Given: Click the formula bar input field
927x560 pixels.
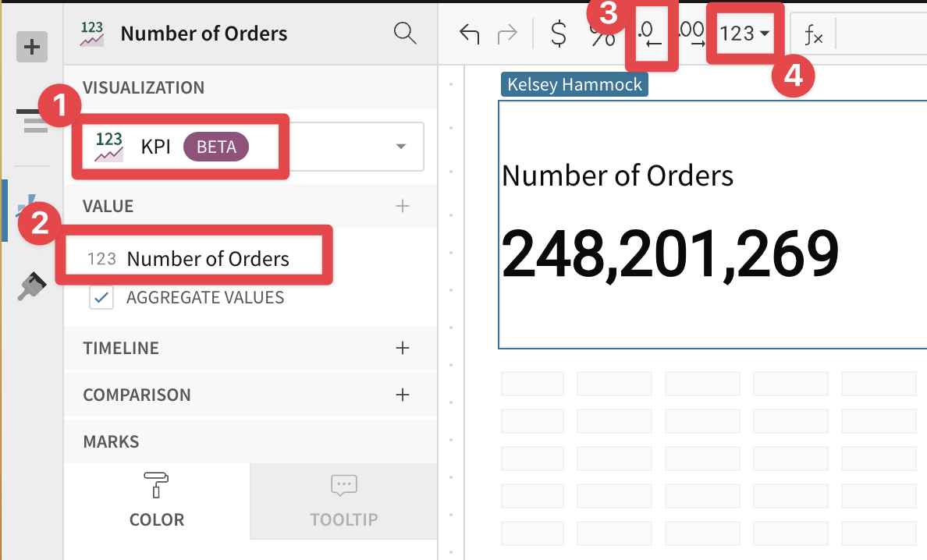Looking at the screenshot, I should tap(881, 35).
